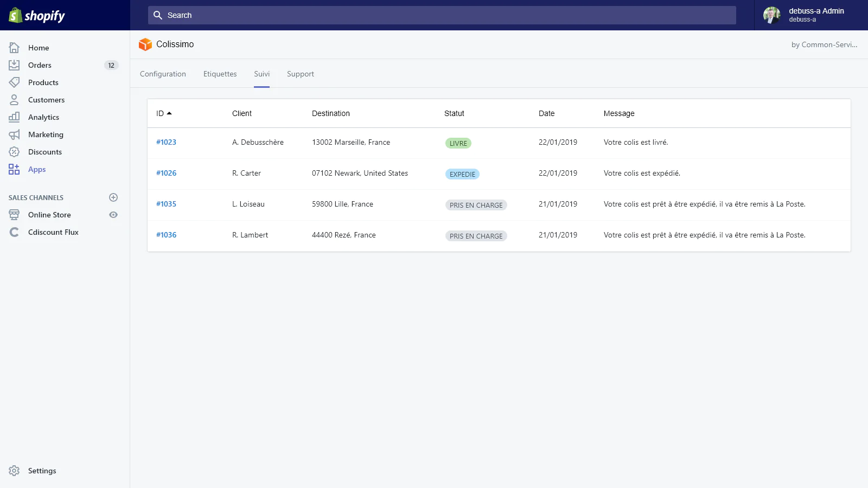Open order #1023 link
The height and width of the screenshot is (488, 868).
166,142
